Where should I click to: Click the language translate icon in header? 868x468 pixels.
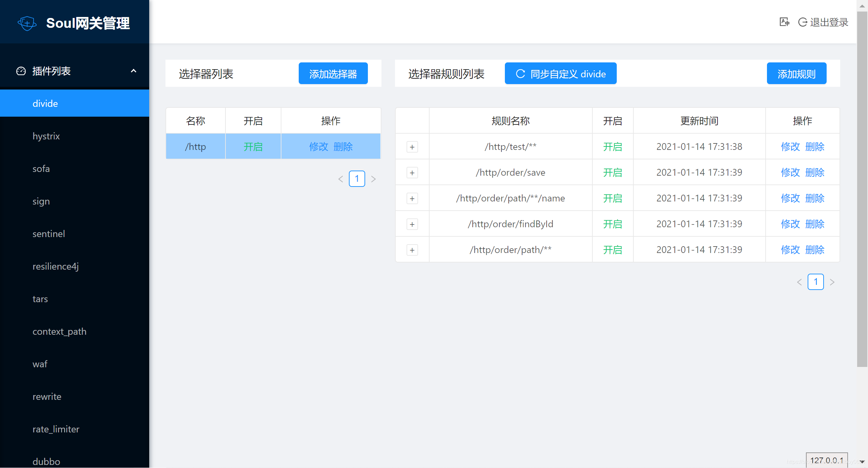[x=784, y=22]
